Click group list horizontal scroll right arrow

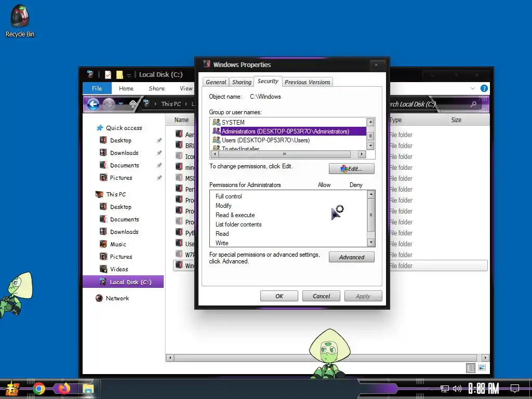[362, 154]
